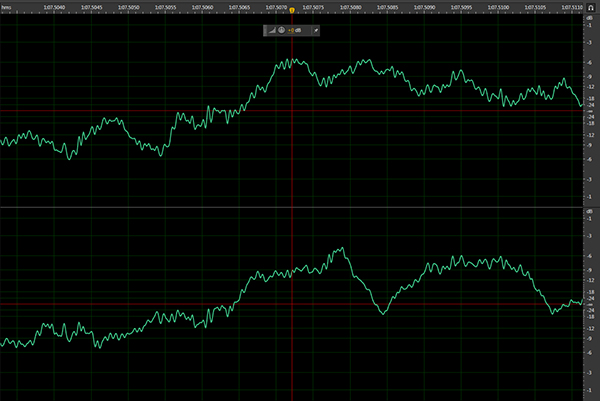Jump to 1:07.5060 on the time ruler
The image size is (600, 401).
pos(202,5)
